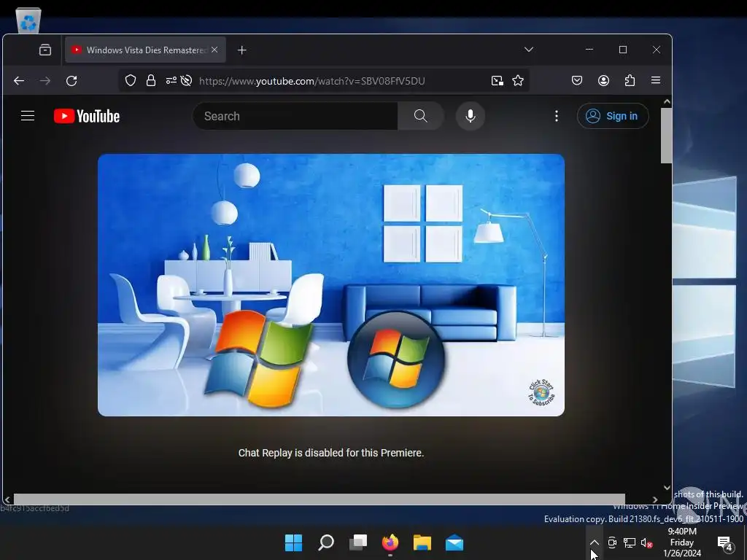Open clock and calendar flyout
The width and height of the screenshot is (747, 560).
coord(682,542)
